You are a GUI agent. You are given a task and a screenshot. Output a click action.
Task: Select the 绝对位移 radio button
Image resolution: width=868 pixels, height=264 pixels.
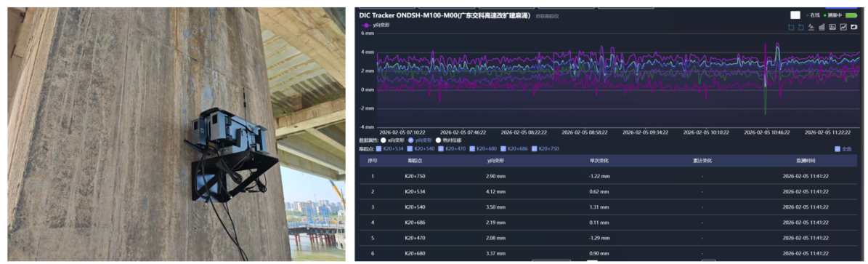point(439,140)
